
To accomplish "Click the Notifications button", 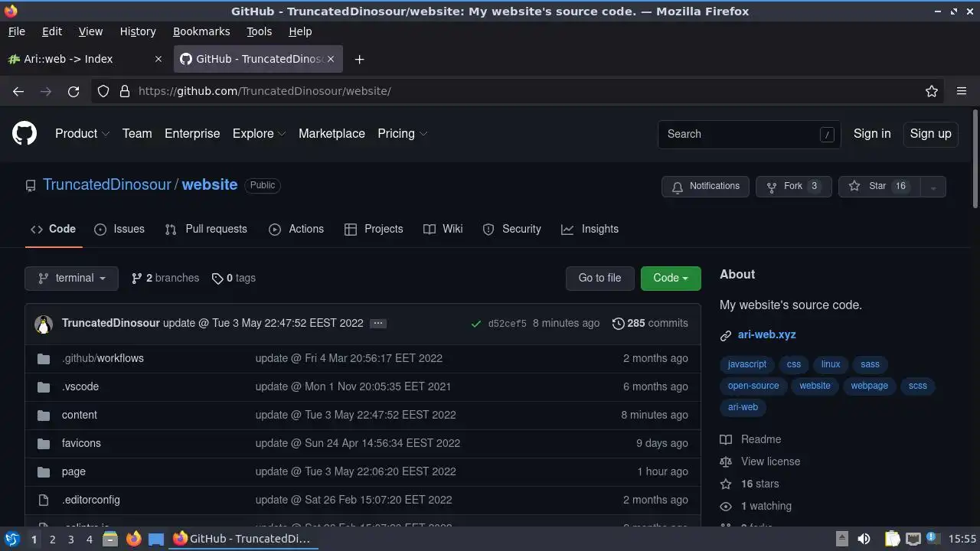I will (x=705, y=187).
